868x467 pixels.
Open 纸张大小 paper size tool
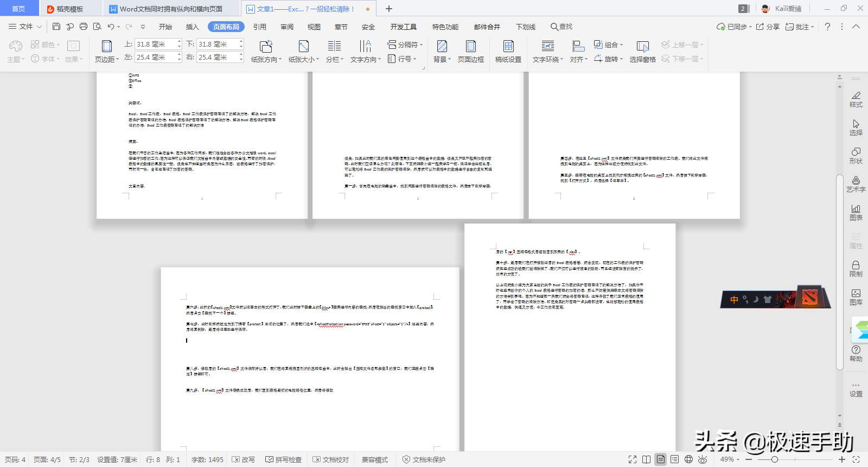point(304,52)
